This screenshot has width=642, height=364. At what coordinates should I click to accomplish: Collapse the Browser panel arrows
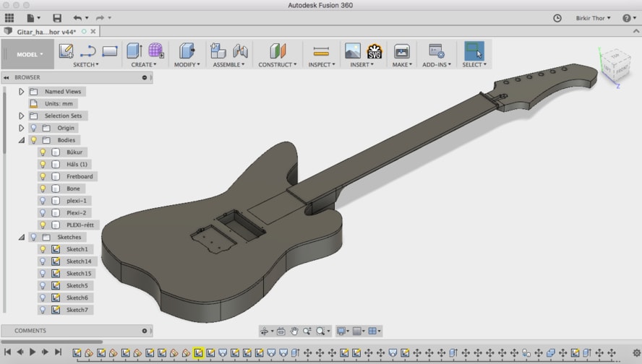tap(7, 77)
